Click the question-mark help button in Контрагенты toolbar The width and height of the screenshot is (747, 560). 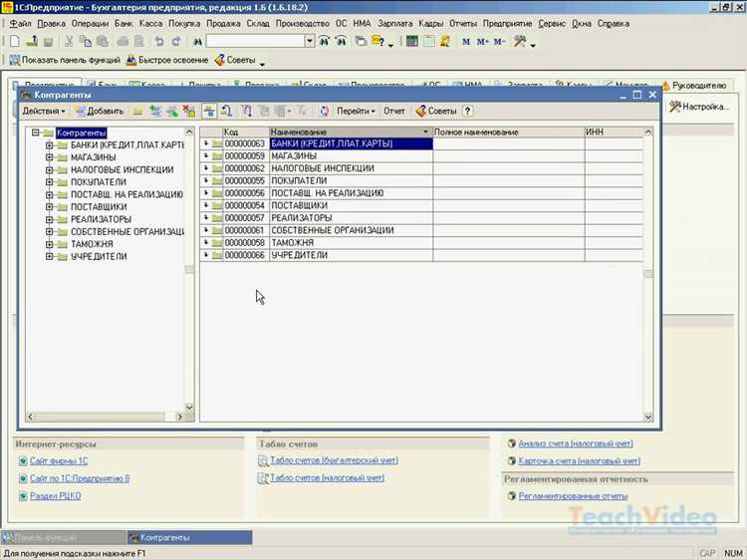(x=468, y=111)
